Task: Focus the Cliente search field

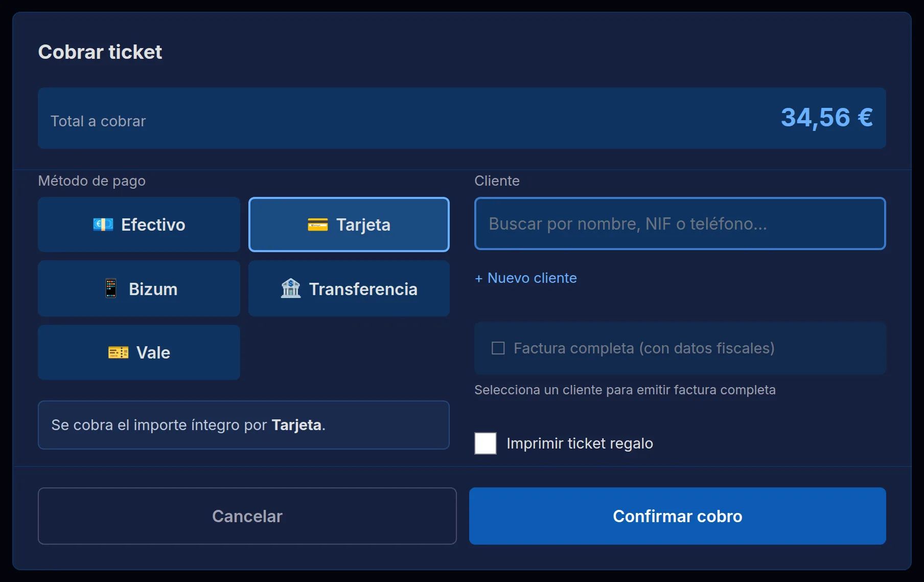Action: click(680, 223)
